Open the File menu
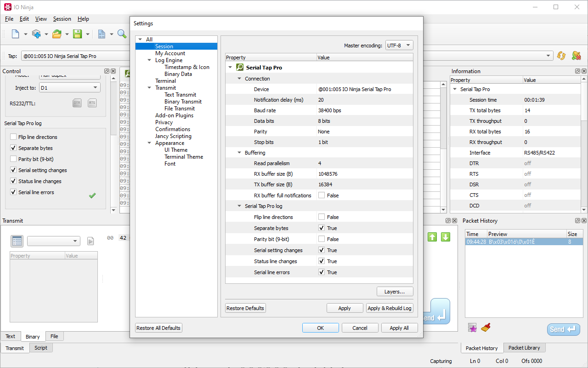588x368 pixels. pos(9,19)
